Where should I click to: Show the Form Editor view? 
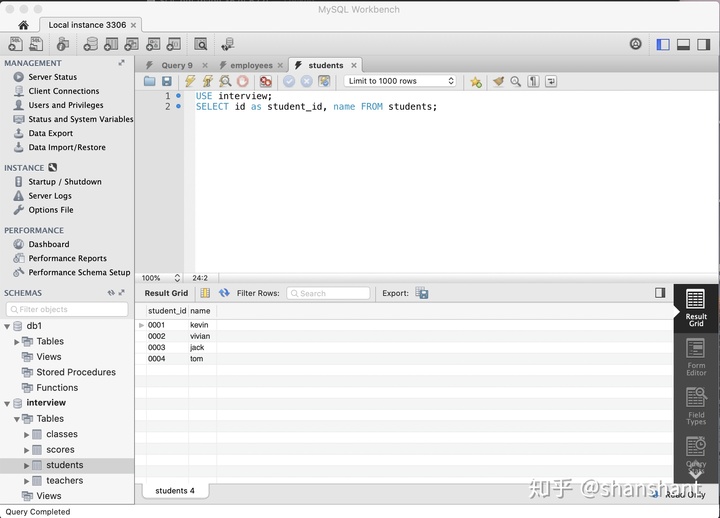coord(696,357)
